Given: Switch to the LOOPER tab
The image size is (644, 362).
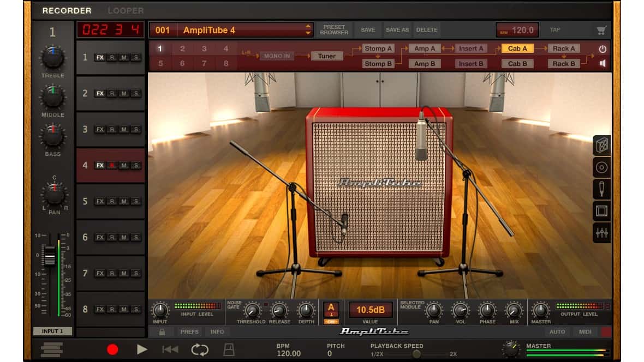Looking at the screenshot, I should click(x=126, y=10).
